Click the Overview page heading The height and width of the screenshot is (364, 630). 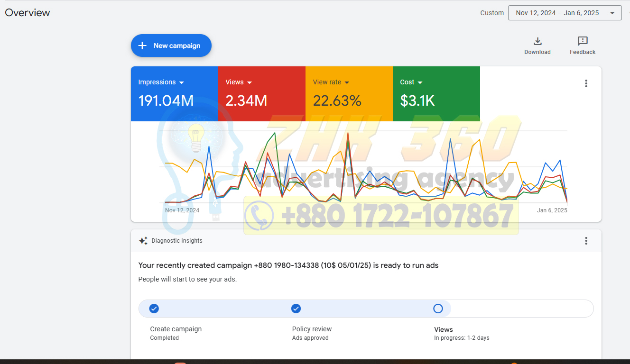click(28, 13)
